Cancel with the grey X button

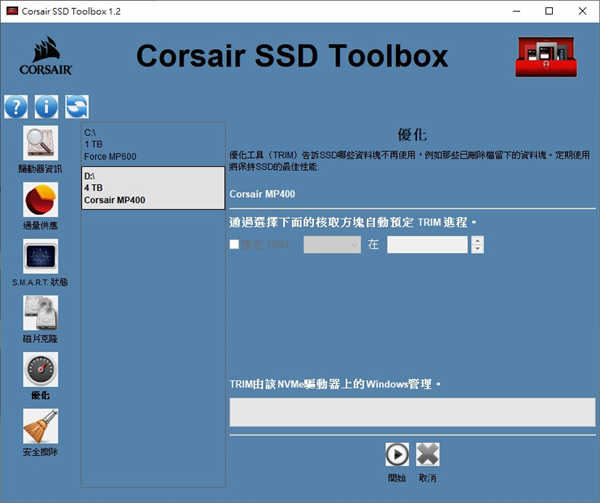(x=427, y=454)
